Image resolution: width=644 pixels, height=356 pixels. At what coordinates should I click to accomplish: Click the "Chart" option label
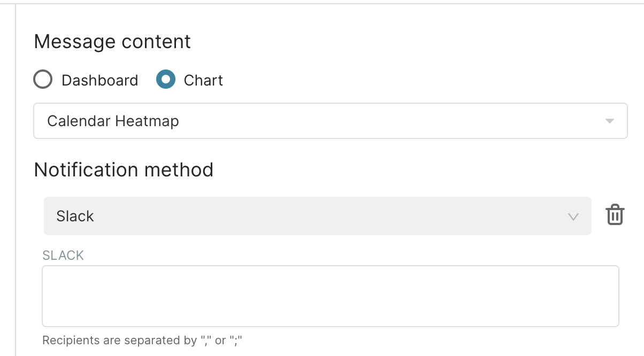(203, 80)
